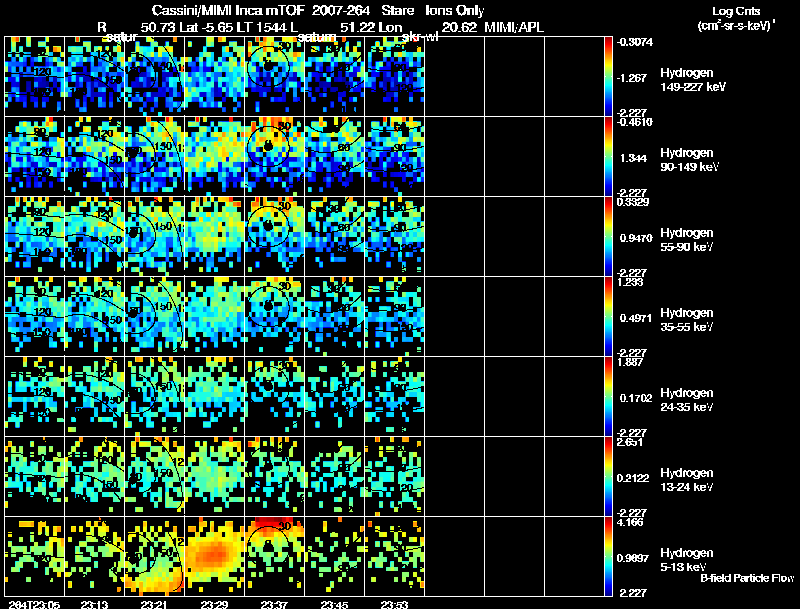Screen dimensions: 800x609
Task: Select the color bar next to Hydrogen 35-55 keV
Action: [x=608, y=316]
